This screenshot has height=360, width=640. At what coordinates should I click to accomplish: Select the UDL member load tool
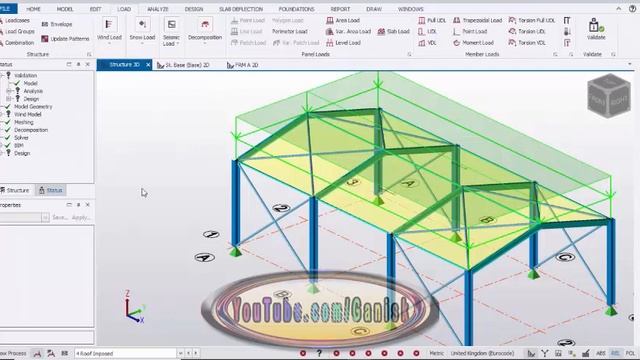point(427,31)
